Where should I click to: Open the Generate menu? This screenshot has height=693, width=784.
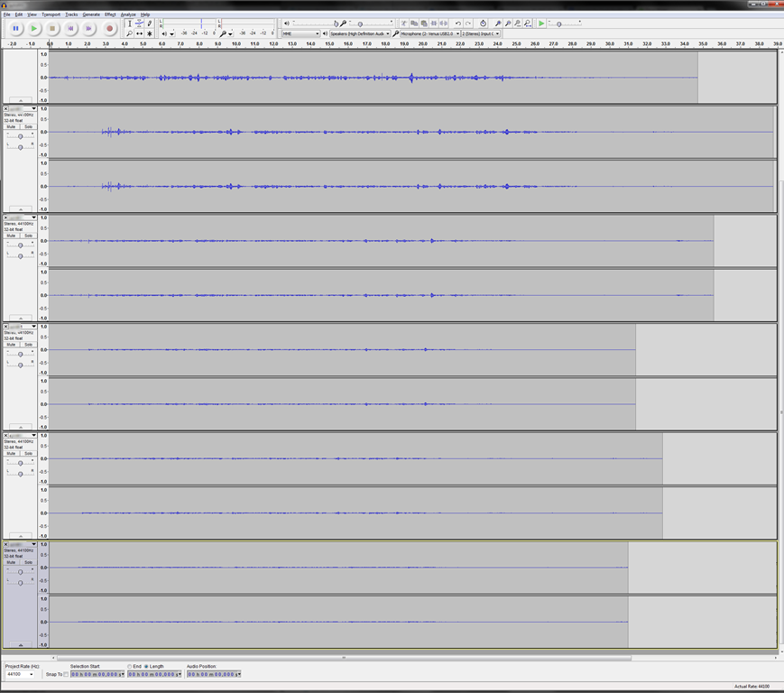91,14
